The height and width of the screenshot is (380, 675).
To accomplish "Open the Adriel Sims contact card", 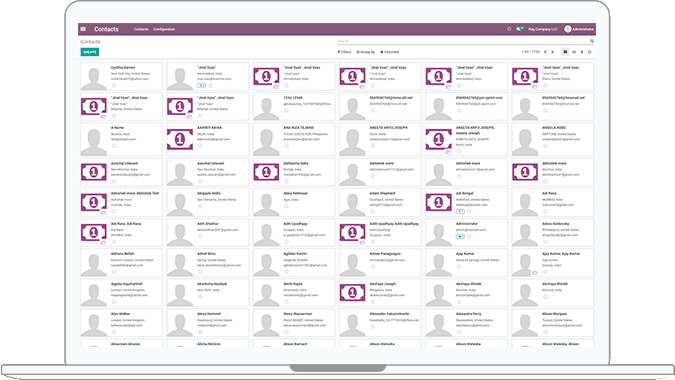I will pos(207,263).
